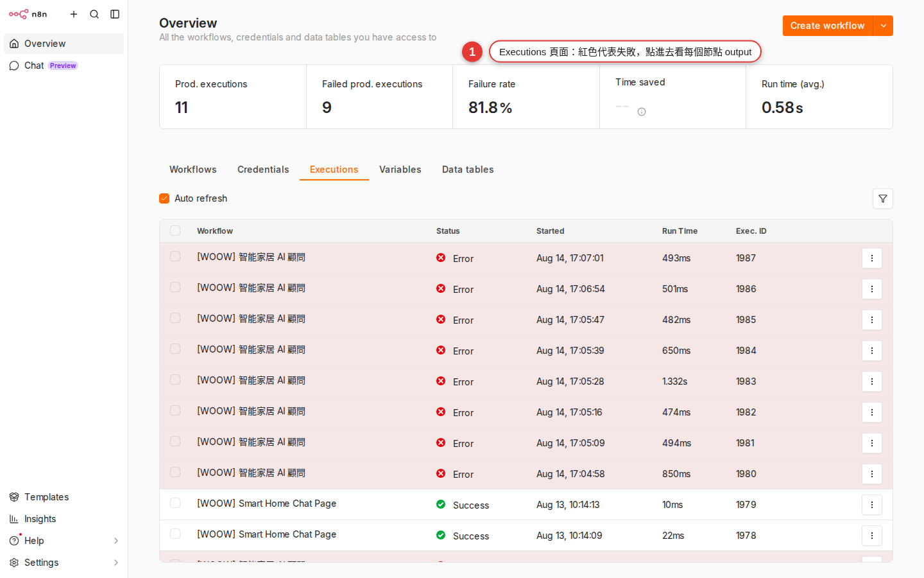The height and width of the screenshot is (578, 924).
Task: Open Insights in the sidebar
Action: point(64,519)
